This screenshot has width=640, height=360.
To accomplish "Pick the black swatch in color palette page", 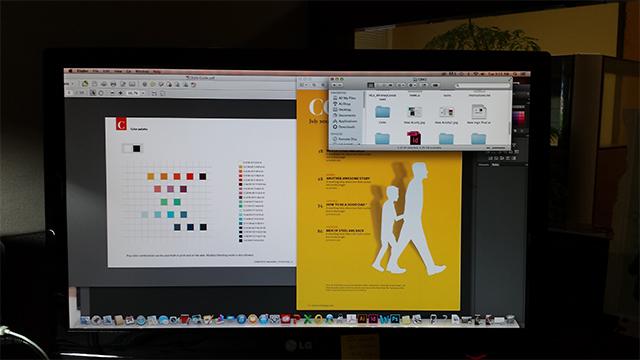I will coord(137,149).
